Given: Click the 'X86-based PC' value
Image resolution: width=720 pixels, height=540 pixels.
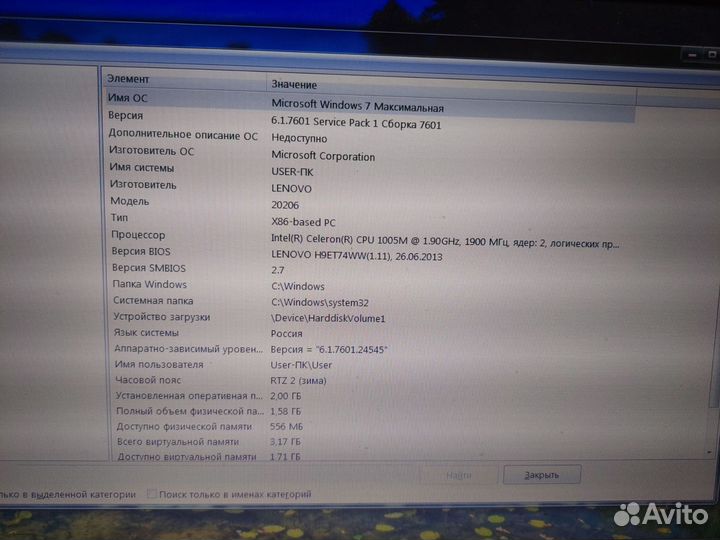Looking at the screenshot, I should click(x=303, y=222).
